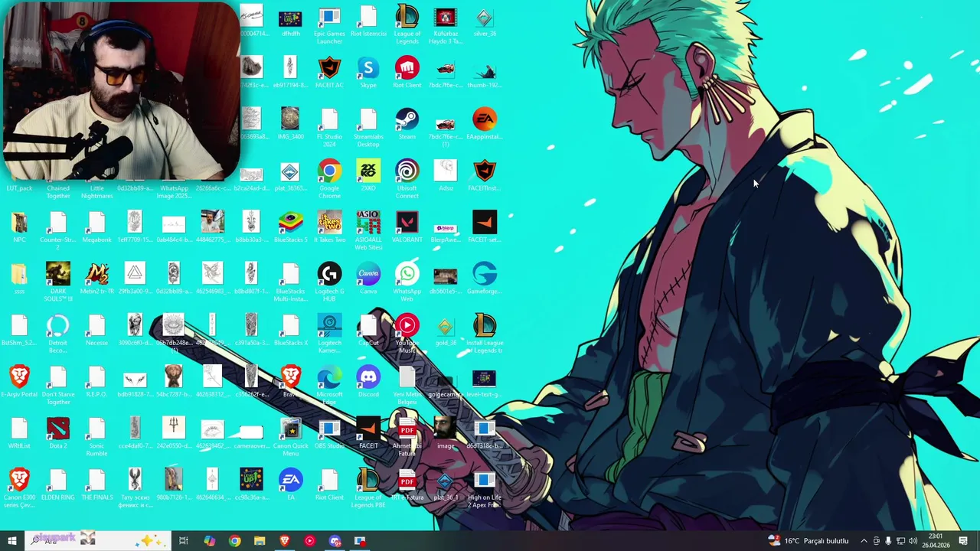
Task: Open the clock and date showing 23:01
Action: [x=936, y=541]
